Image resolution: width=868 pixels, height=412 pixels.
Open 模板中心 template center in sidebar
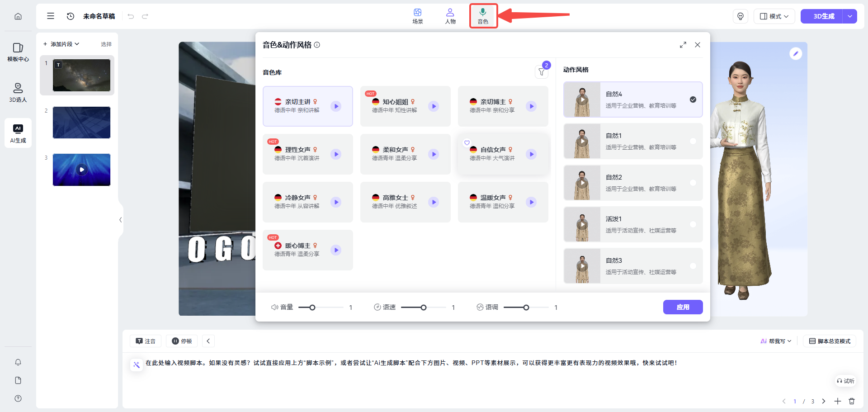18,52
